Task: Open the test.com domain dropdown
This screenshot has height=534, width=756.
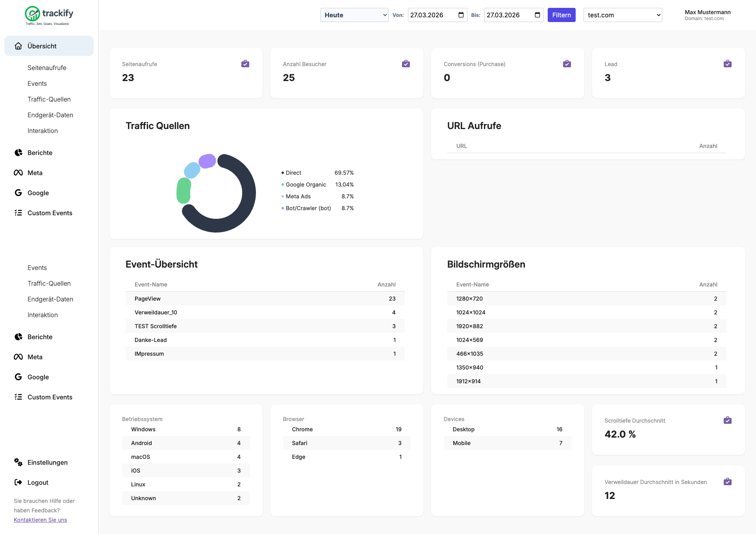Action: [622, 15]
